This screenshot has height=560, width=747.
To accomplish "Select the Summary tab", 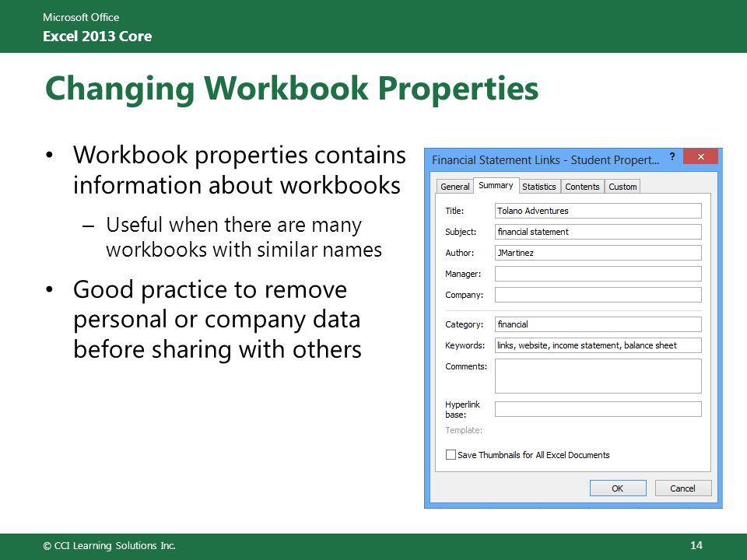I will (x=496, y=186).
